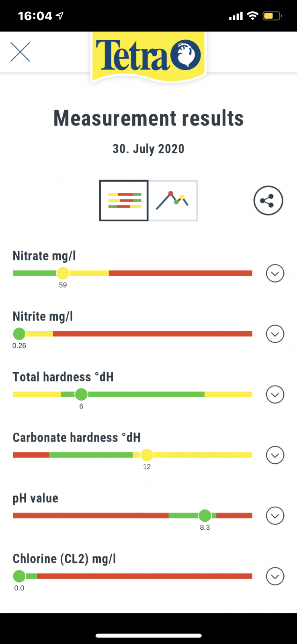Expand pH value details chevron
Image resolution: width=297 pixels, height=644 pixels.
tap(275, 516)
